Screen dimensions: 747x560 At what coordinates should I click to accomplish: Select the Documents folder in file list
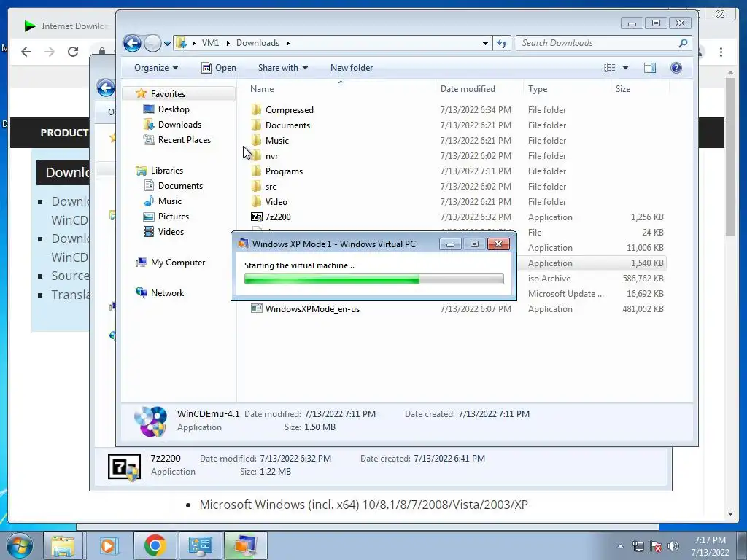pos(287,125)
